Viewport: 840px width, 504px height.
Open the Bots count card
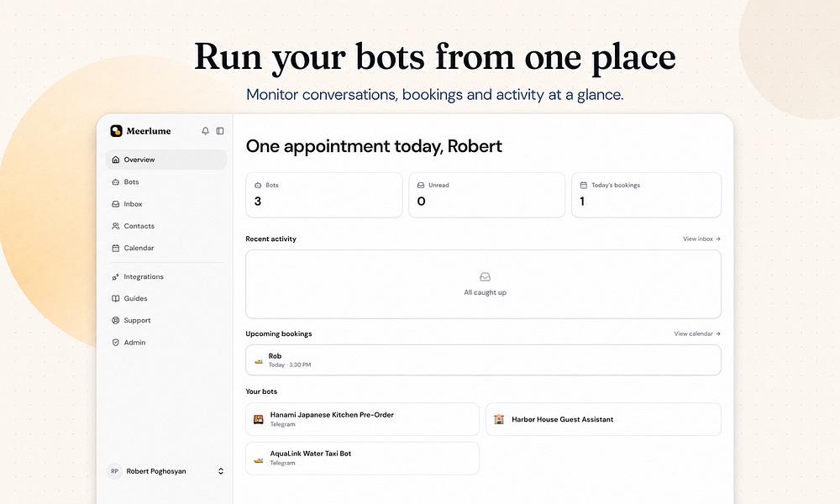pyautogui.click(x=324, y=195)
